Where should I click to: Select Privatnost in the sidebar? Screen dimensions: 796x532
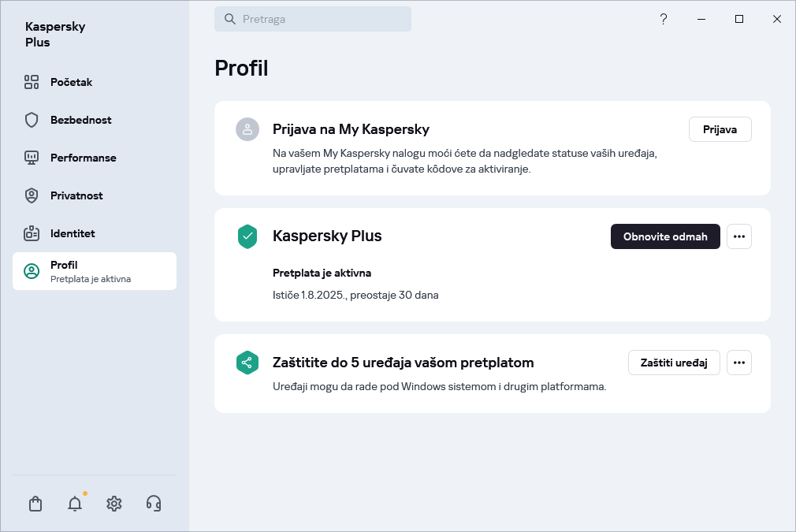click(x=76, y=195)
